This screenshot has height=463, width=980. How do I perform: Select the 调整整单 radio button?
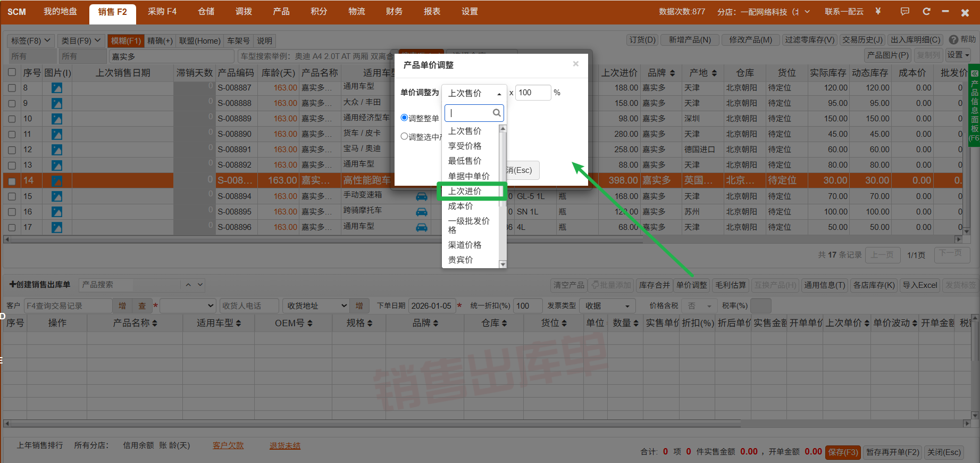404,118
